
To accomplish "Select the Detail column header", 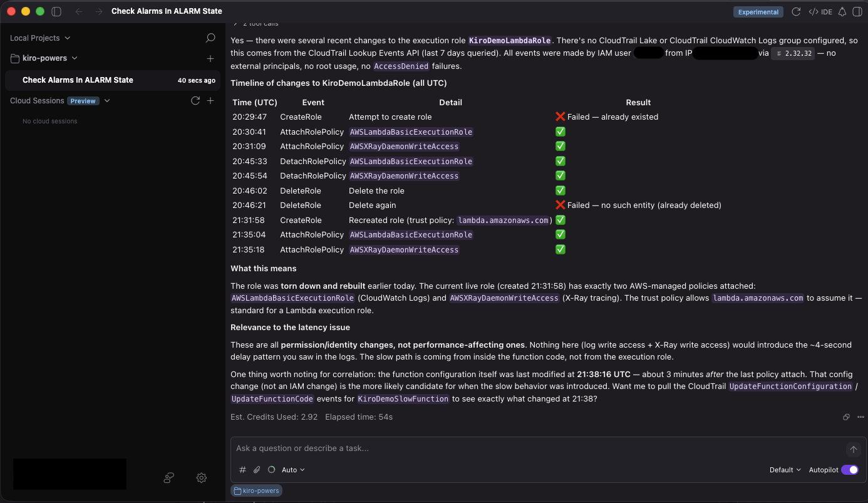I will [450, 103].
